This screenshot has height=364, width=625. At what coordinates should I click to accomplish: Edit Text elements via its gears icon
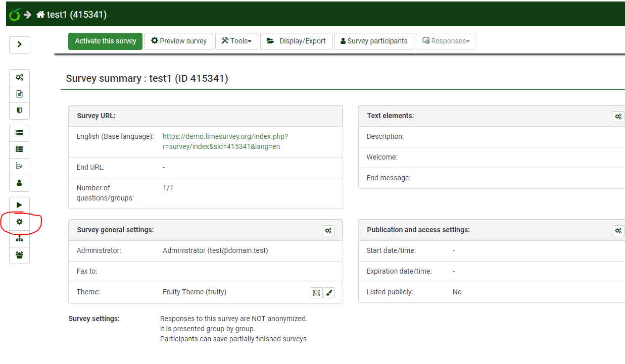(618, 117)
